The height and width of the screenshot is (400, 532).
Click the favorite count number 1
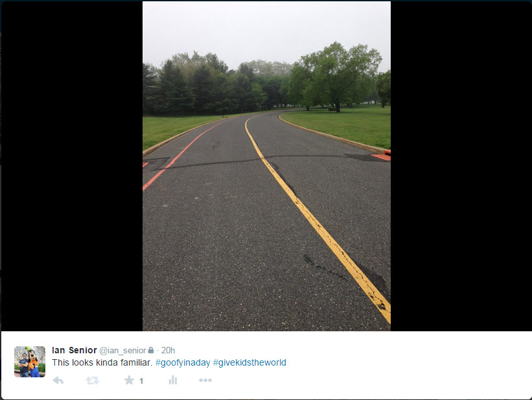[x=141, y=381]
